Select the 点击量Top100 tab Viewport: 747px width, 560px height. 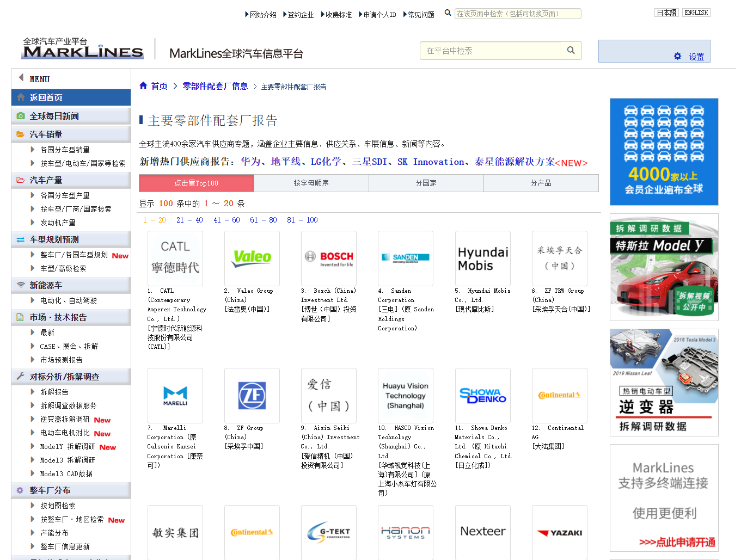coord(196,183)
